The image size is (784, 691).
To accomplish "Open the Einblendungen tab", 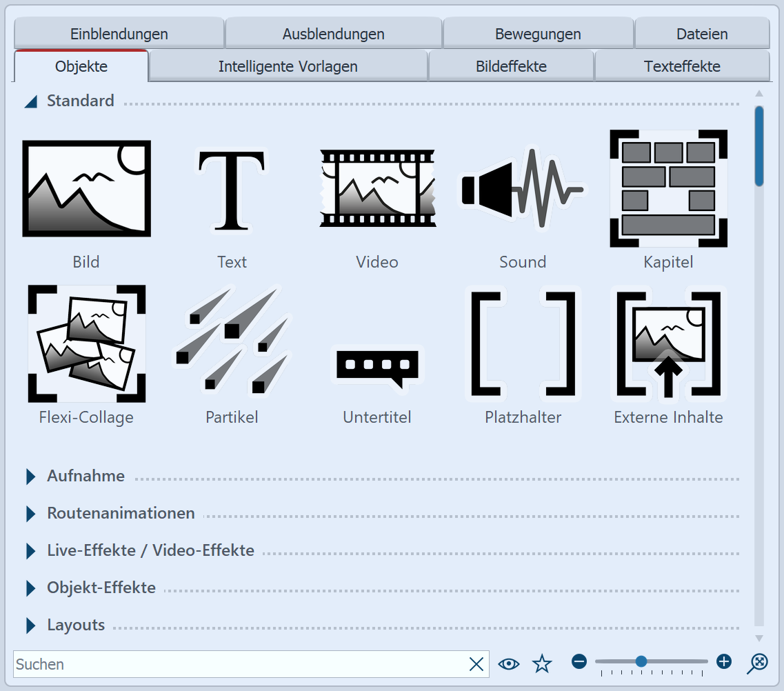I will click(119, 33).
